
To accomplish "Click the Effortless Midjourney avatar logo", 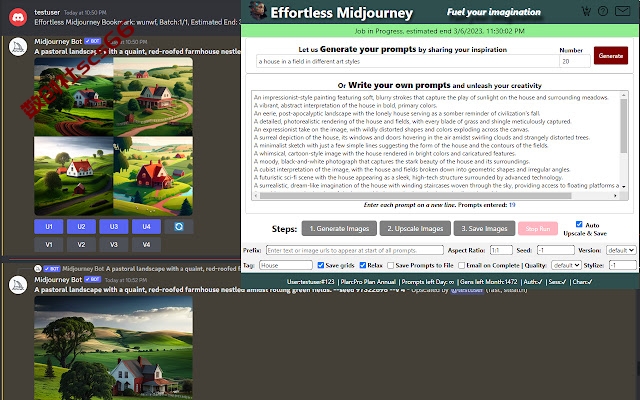I will [x=258, y=11].
